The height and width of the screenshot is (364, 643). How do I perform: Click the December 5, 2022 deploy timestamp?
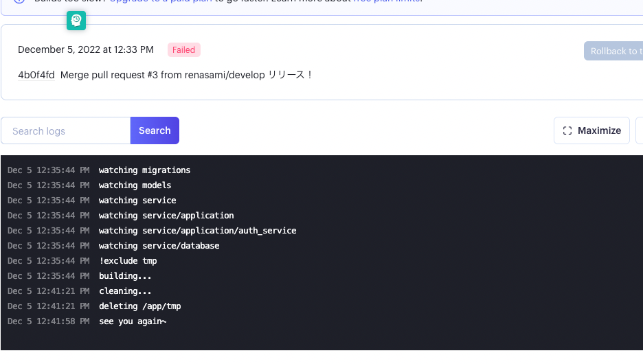86,49
